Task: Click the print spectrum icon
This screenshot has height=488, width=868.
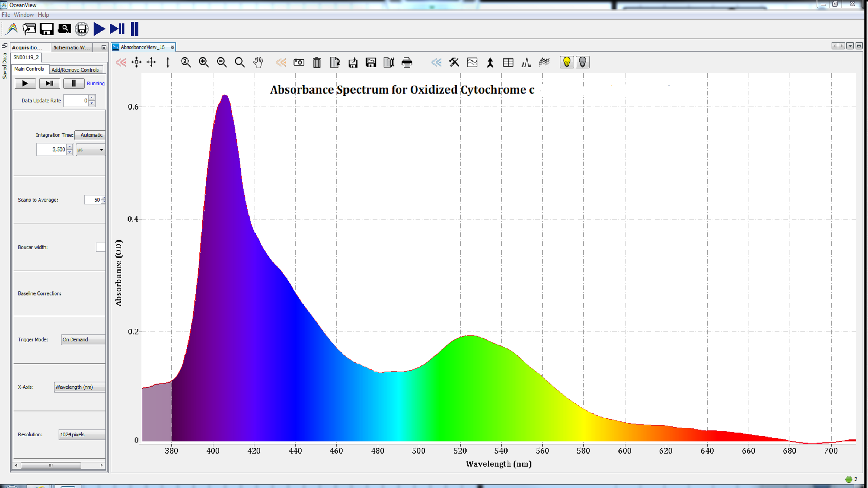Action: pyautogui.click(x=408, y=63)
